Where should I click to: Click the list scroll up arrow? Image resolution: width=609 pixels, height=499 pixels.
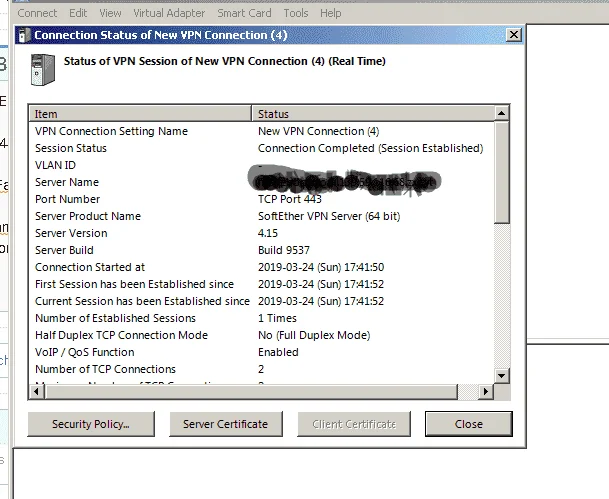[x=501, y=113]
